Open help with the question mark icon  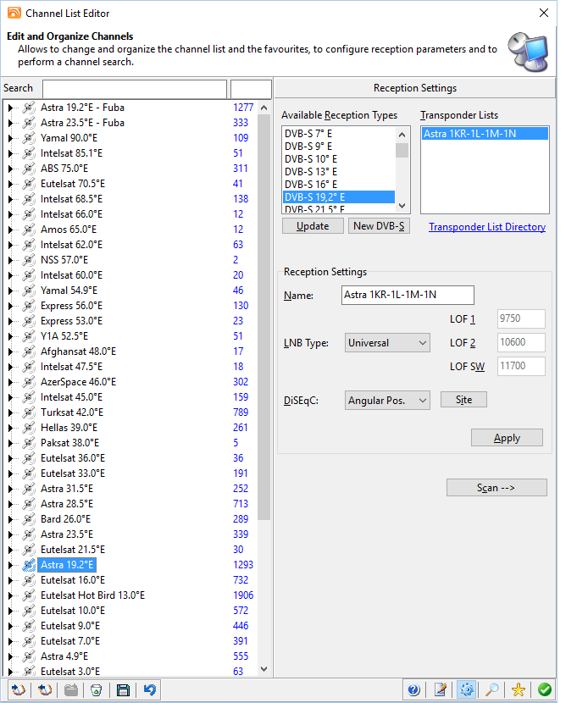click(413, 690)
